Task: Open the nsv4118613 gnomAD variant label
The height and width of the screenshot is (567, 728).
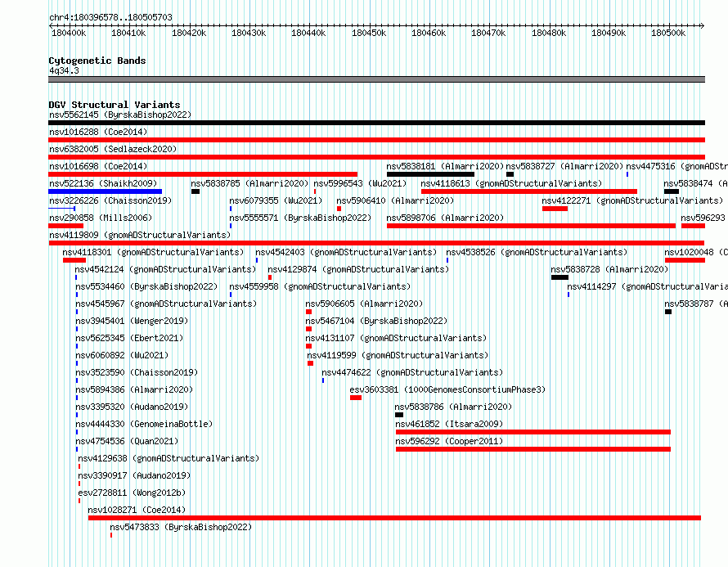Action: click(511, 183)
